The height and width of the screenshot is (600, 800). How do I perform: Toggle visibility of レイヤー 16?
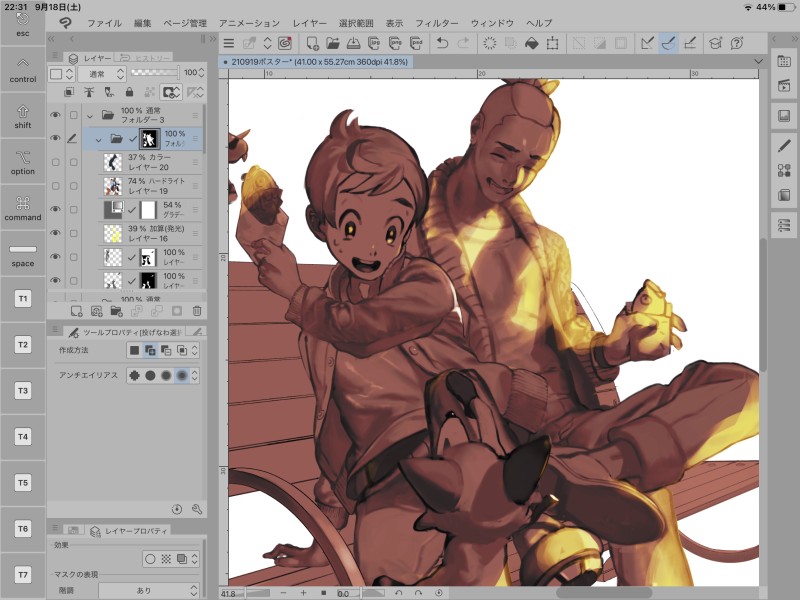55,233
